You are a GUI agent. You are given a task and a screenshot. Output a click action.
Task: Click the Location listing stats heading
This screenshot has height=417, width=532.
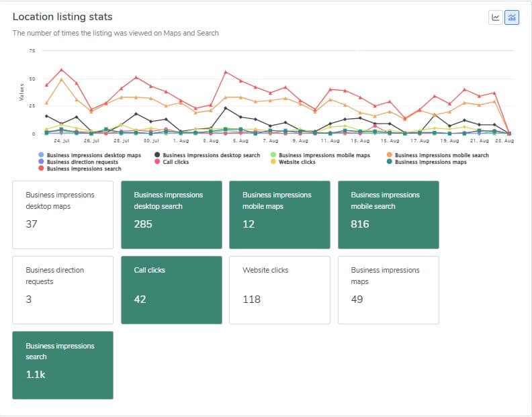62,17
